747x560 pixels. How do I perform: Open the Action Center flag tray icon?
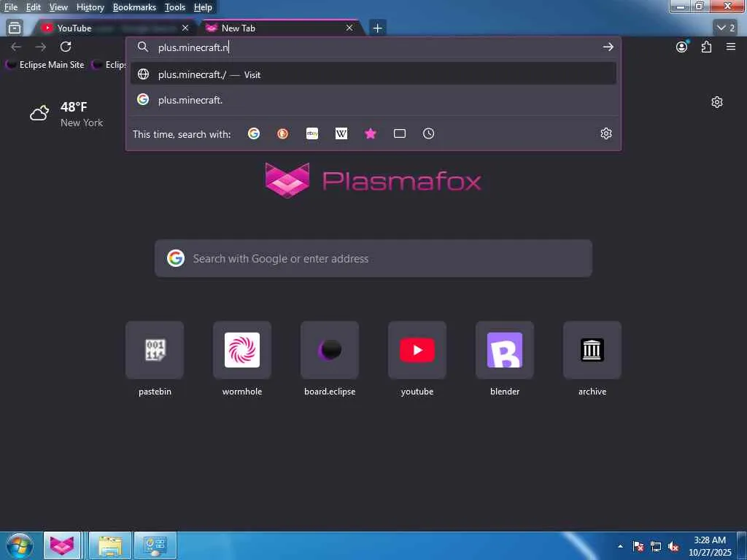(x=638, y=546)
